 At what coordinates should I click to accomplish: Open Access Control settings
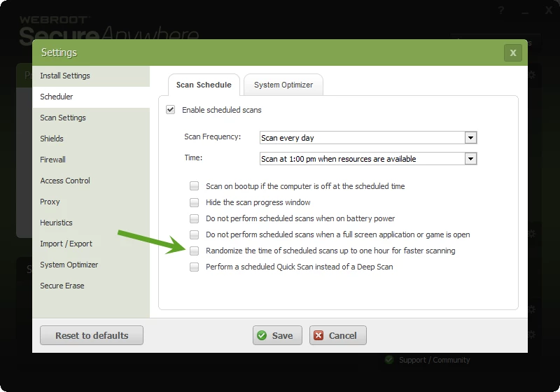coord(91,181)
